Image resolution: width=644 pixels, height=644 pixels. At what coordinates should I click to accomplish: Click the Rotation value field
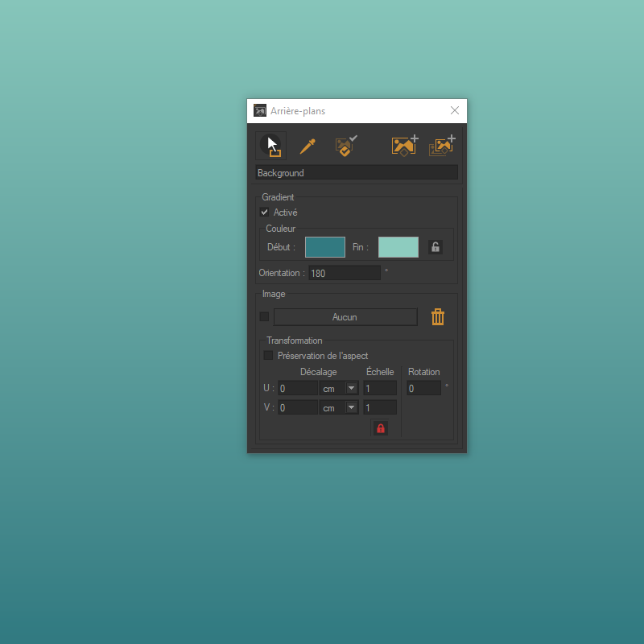423,388
